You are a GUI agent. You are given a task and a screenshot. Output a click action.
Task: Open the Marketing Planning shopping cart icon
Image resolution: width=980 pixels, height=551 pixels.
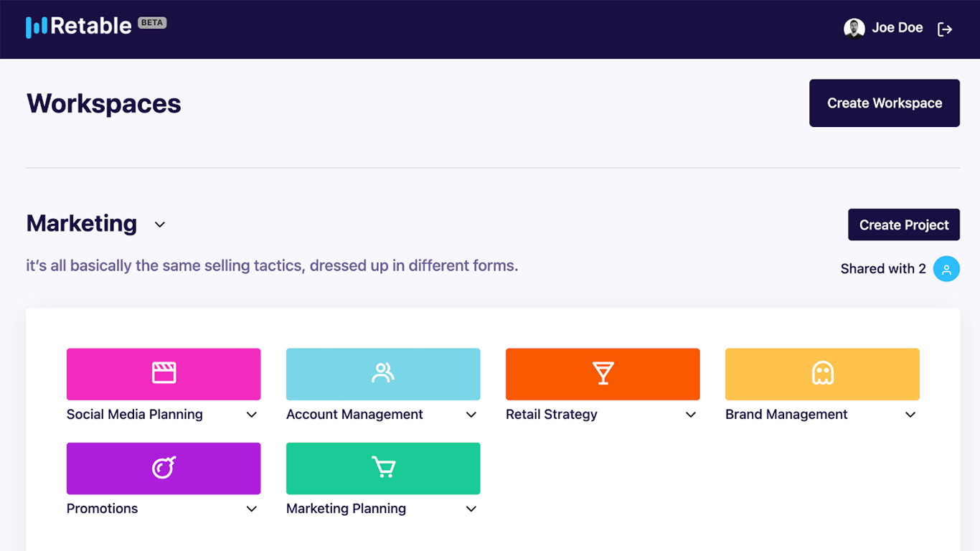click(x=383, y=468)
